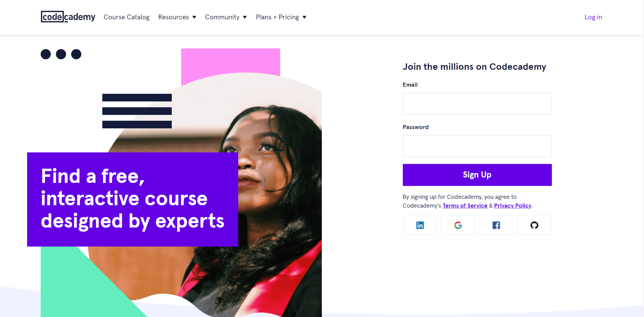
Task: Open the Codecademy logo homepage
Action: click(x=68, y=17)
